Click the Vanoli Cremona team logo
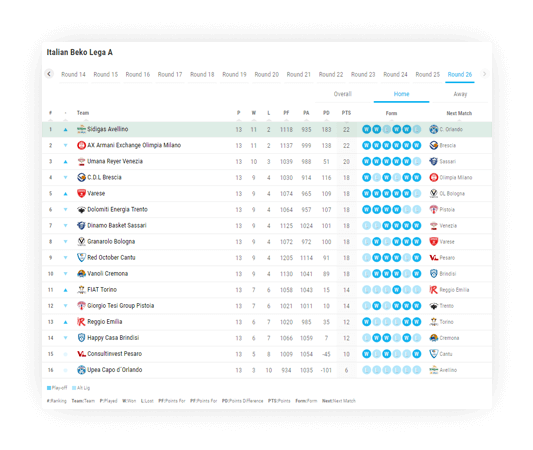 81,274
